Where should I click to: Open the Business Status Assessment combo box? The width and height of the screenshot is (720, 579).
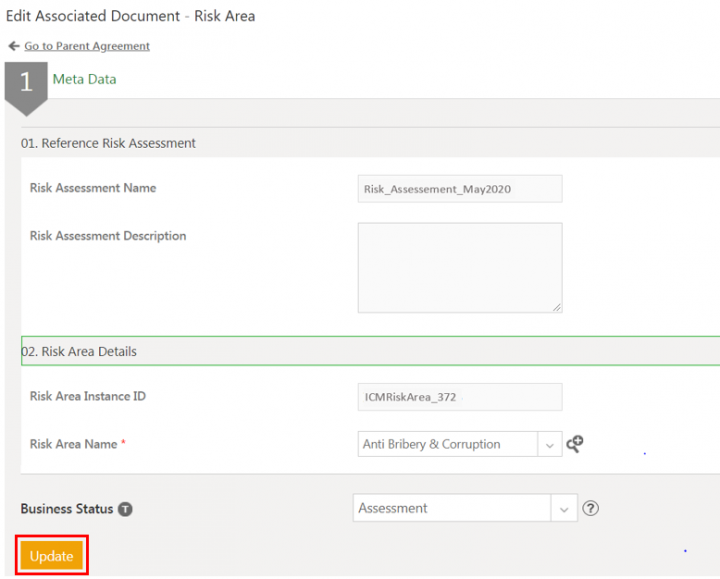(452, 508)
